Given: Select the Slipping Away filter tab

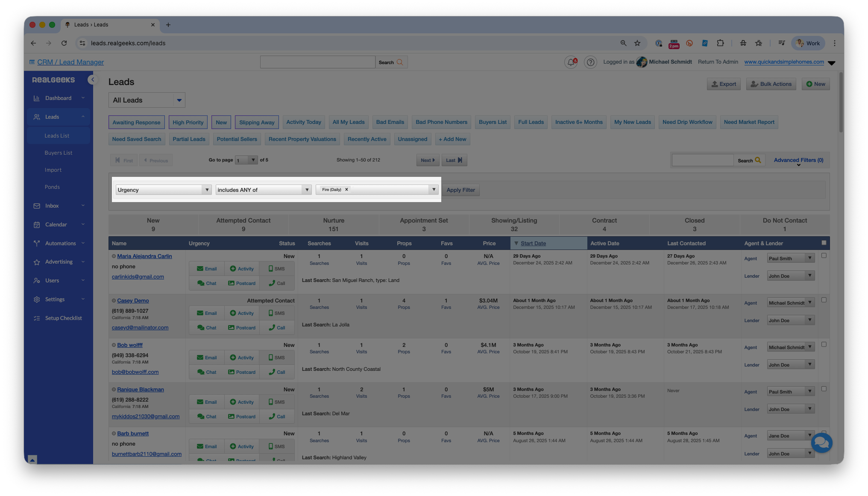Looking at the screenshot, I should click(x=257, y=122).
